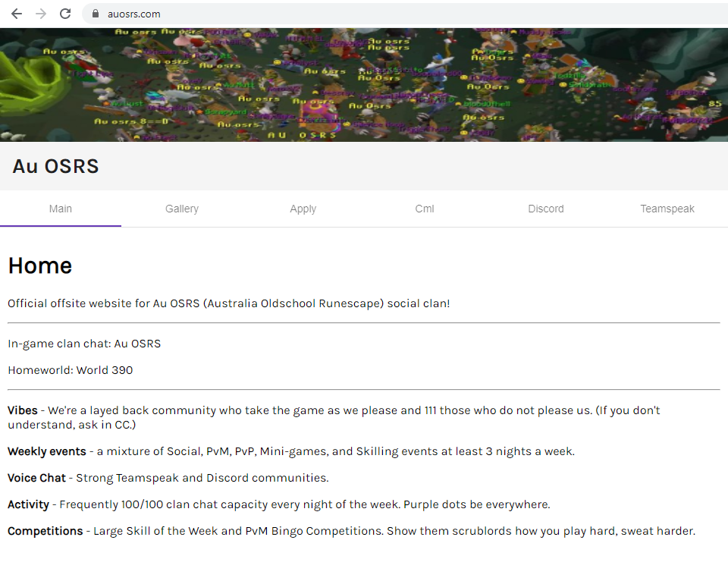728x581 pixels.
Task: Click the browser forward arrow
Action: point(41,14)
